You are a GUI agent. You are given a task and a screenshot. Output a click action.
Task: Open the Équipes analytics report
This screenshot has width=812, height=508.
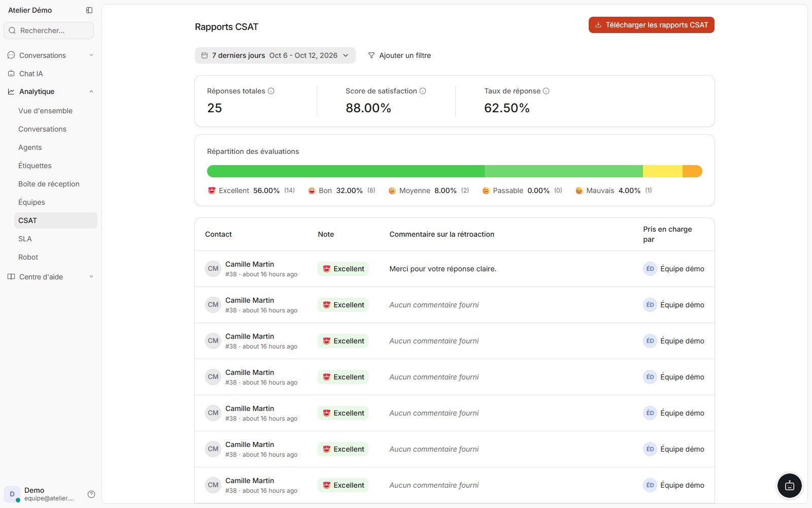56,202
